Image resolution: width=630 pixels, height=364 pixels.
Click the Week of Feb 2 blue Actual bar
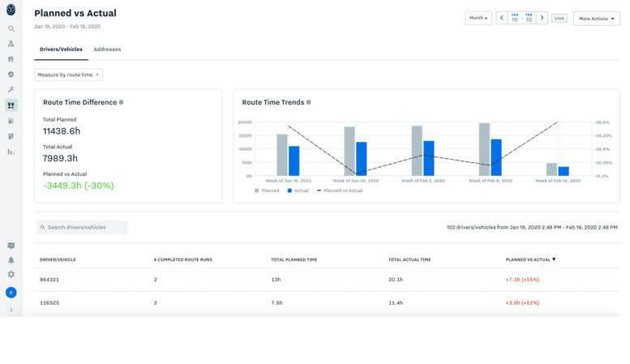pos(429,158)
